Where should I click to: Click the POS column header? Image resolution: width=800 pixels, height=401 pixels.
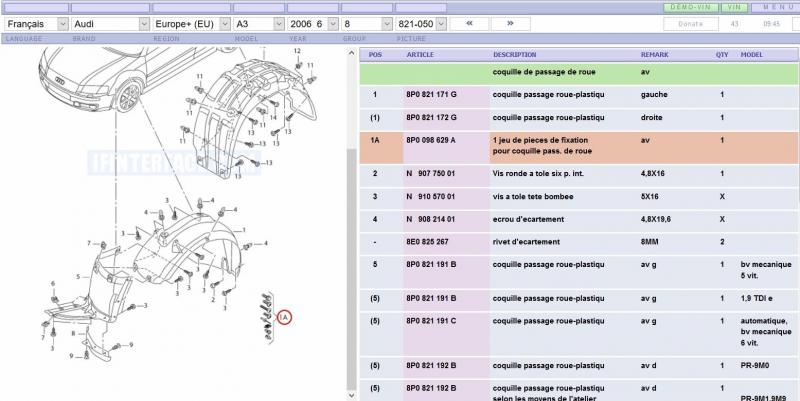point(375,55)
